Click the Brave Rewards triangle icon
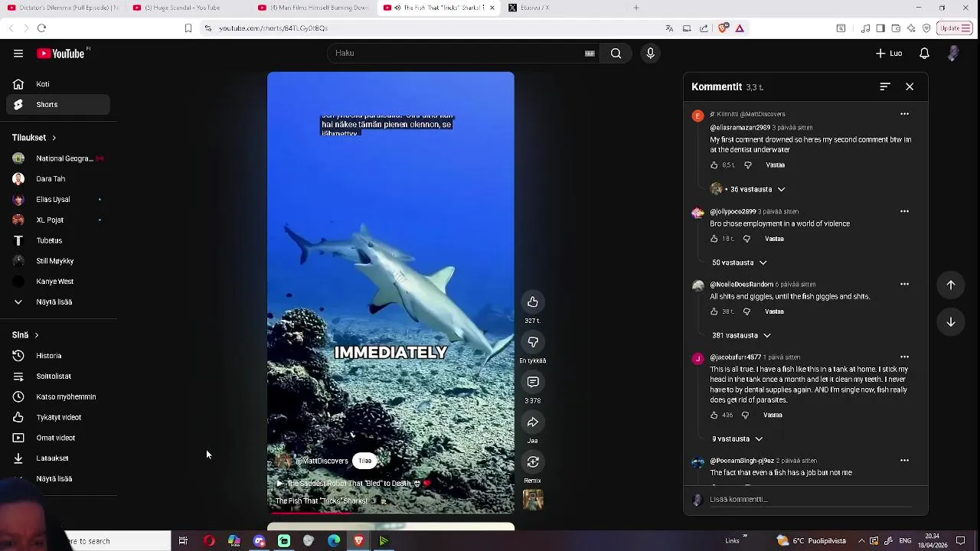This screenshot has width=980, height=551. click(740, 28)
